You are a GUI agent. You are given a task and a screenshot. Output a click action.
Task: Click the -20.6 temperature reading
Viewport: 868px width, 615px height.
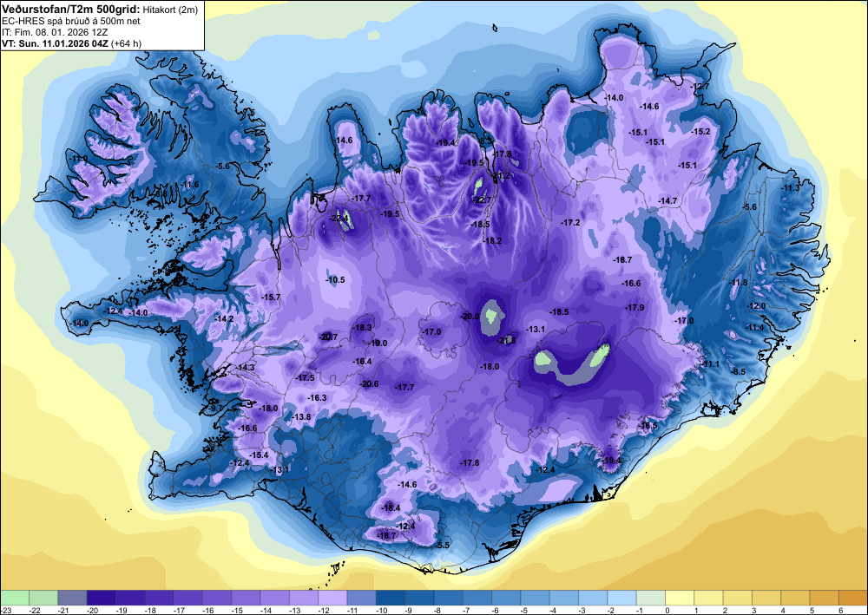pos(369,383)
